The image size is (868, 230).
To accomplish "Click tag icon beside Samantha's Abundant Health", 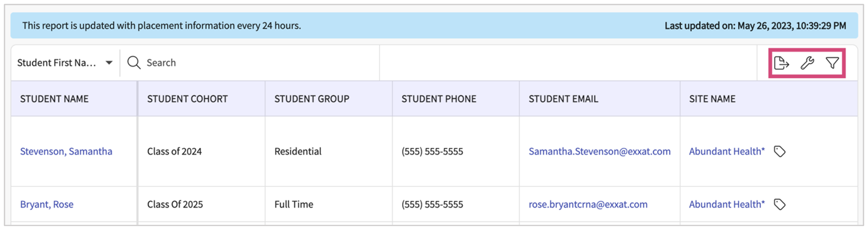I will pyautogui.click(x=780, y=151).
